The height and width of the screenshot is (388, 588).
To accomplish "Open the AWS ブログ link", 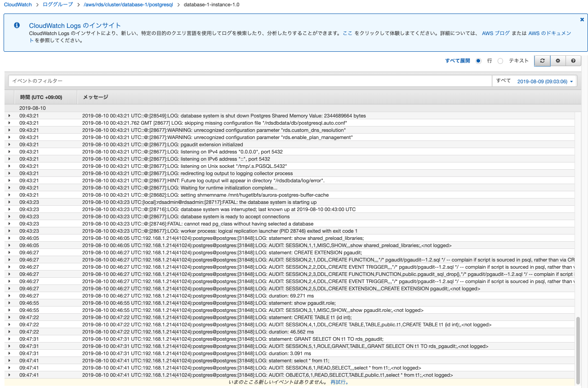I will tap(496, 33).
